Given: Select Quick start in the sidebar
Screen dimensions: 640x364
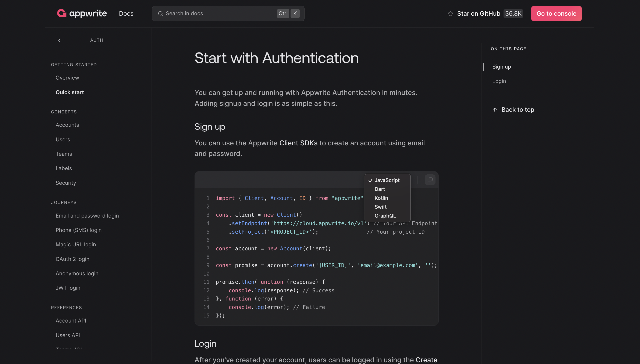Looking at the screenshot, I should 70,92.
